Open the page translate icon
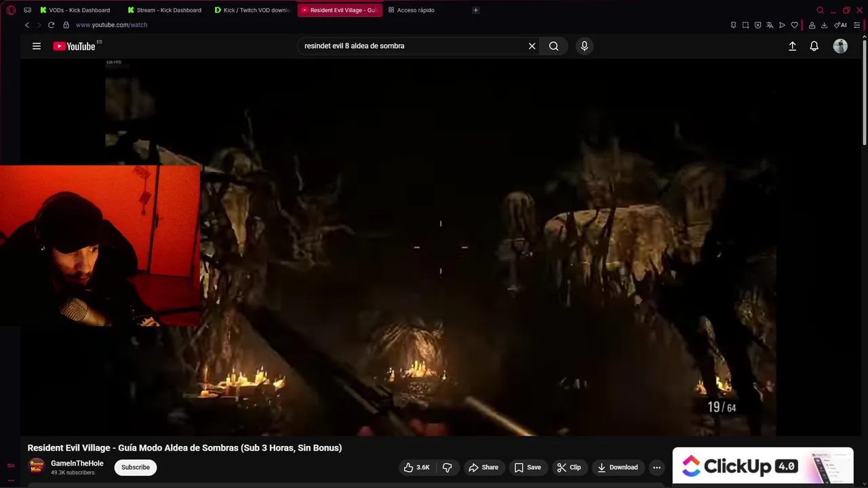This screenshot has width=868, height=488. (770, 25)
